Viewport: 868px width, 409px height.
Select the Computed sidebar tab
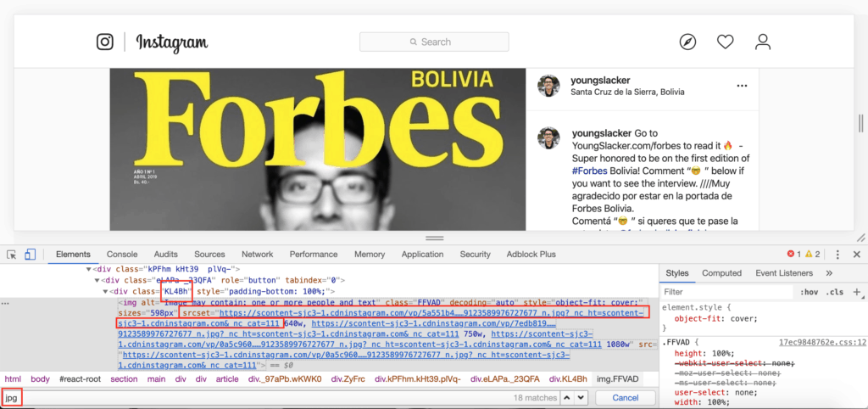(722, 272)
